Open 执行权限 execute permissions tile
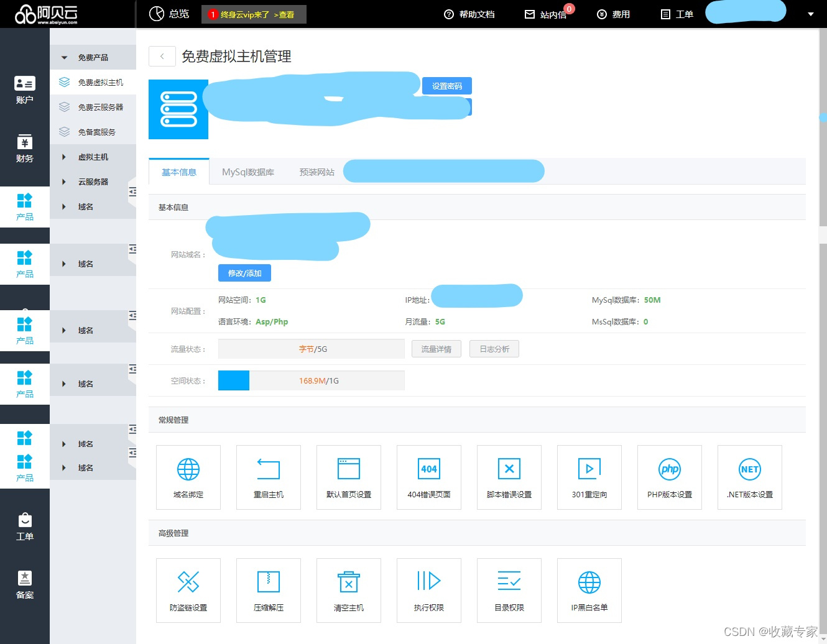Screen dimensions: 827x644 [x=429, y=591]
